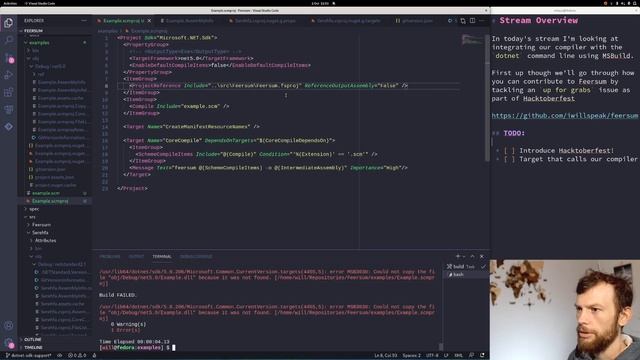Image resolution: width=640 pixels, height=360 pixels.
Task: Open the editor more actions ellipsis
Action: [482, 20]
